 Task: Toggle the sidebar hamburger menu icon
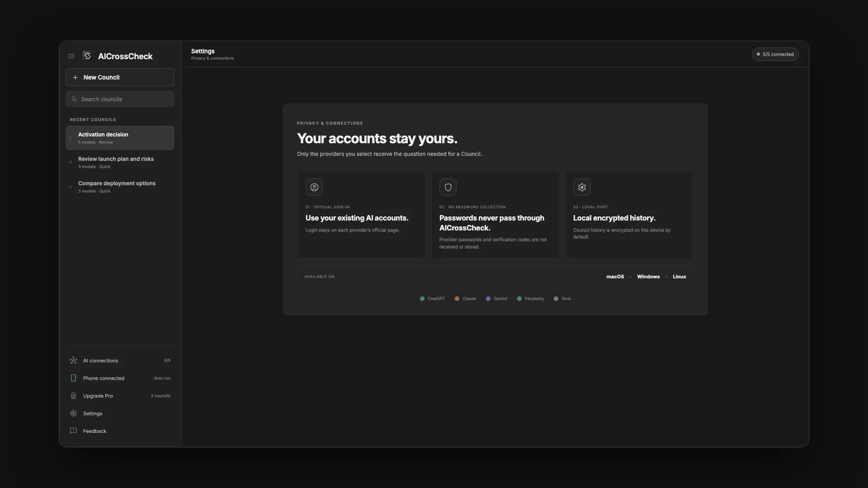click(71, 56)
